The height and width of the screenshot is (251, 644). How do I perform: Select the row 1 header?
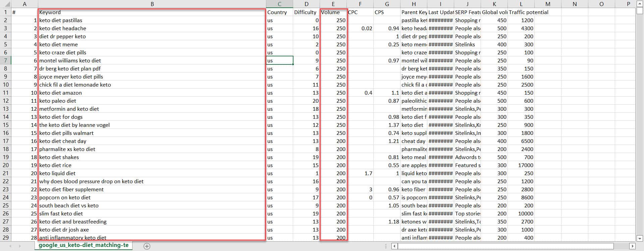5,12
